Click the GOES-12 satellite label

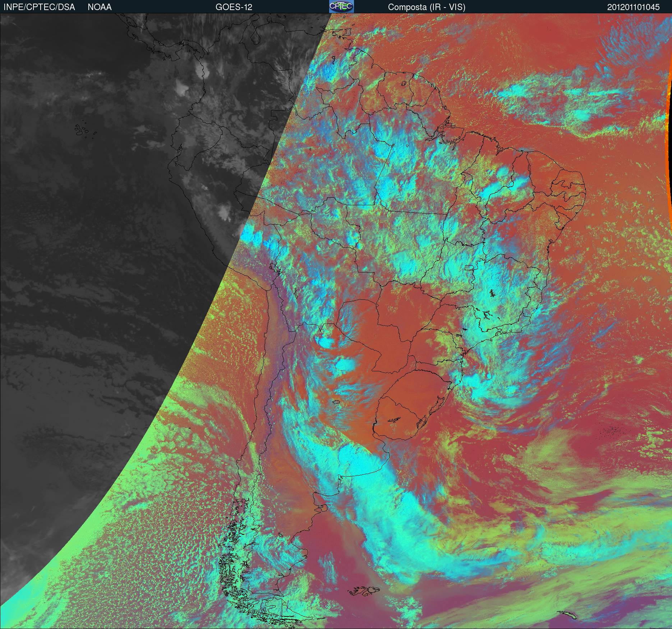point(234,7)
